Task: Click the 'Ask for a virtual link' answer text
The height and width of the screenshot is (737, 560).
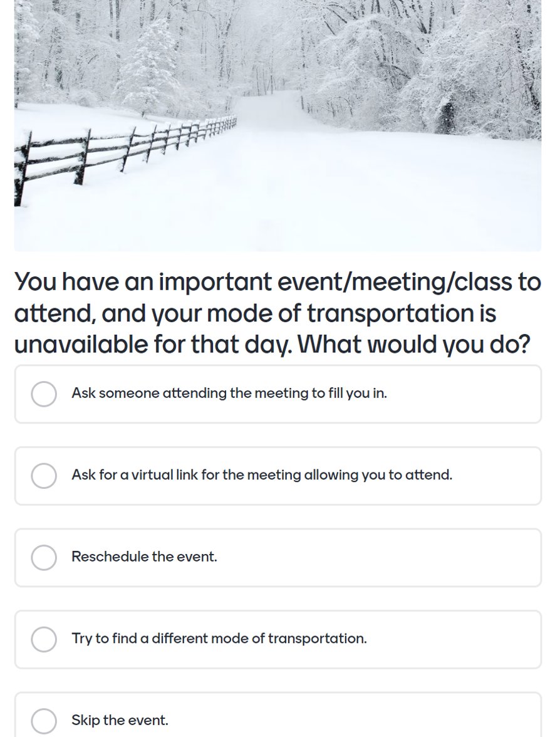Action: 262,475
